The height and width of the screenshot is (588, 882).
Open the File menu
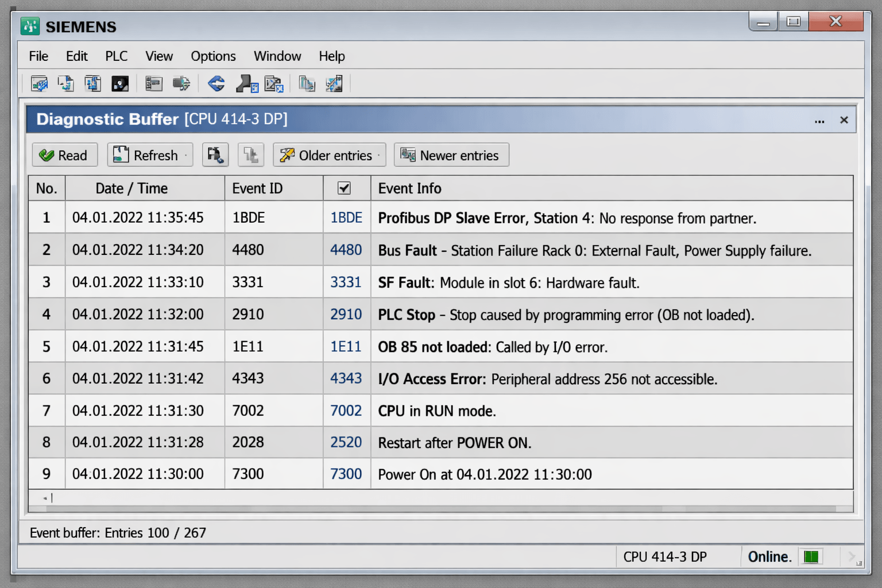coord(38,56)
